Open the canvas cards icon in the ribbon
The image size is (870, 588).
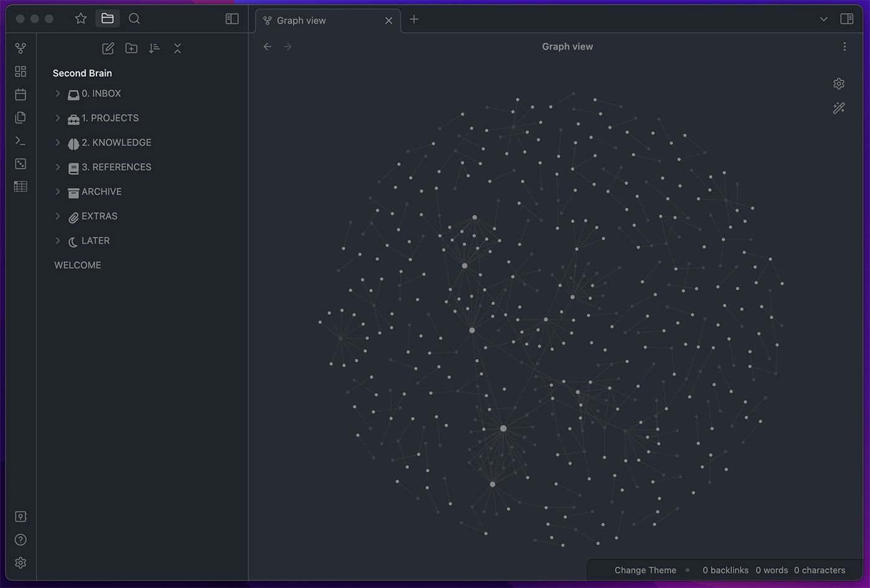[x=21, y=71]
